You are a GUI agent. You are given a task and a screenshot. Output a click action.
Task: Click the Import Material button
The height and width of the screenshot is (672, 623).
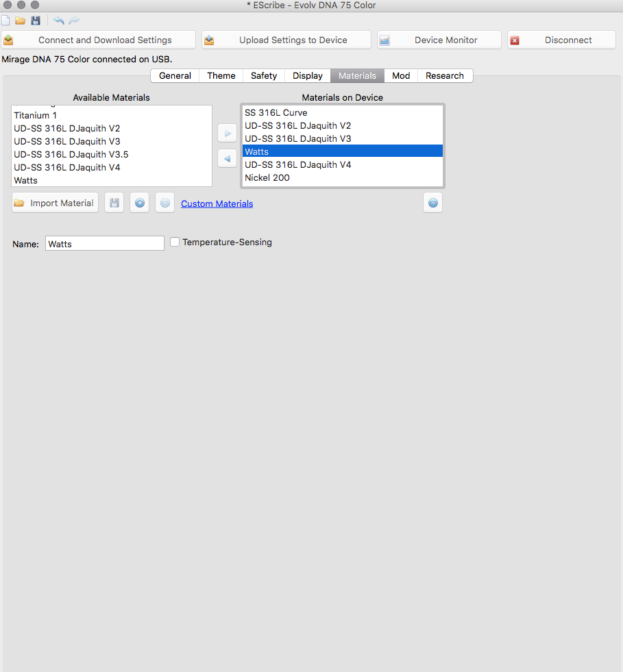56,203
